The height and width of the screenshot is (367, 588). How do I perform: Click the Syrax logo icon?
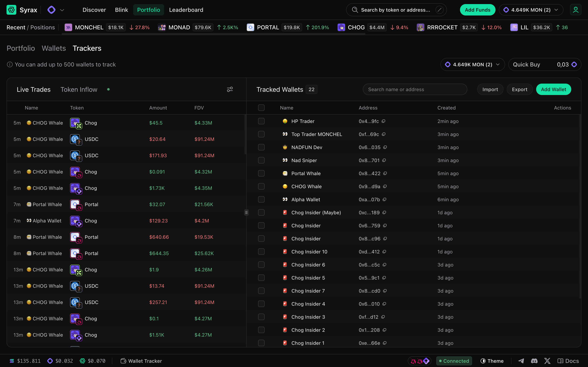coord(11,10)
